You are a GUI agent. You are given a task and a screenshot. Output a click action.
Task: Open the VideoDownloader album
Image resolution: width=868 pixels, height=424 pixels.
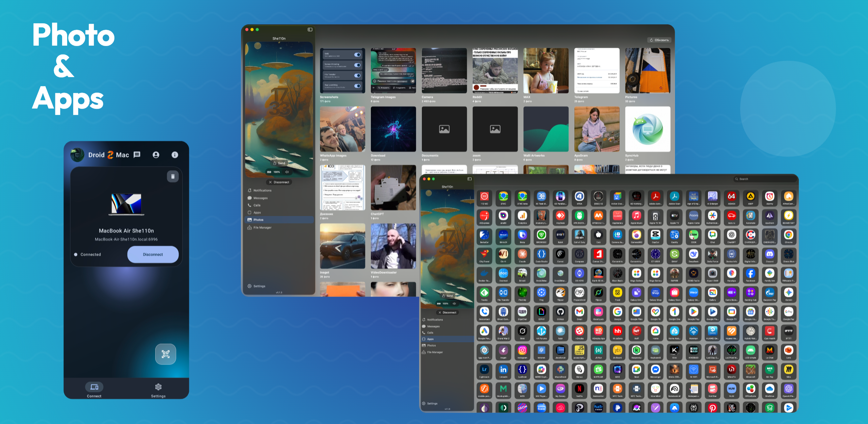point(394,246)
